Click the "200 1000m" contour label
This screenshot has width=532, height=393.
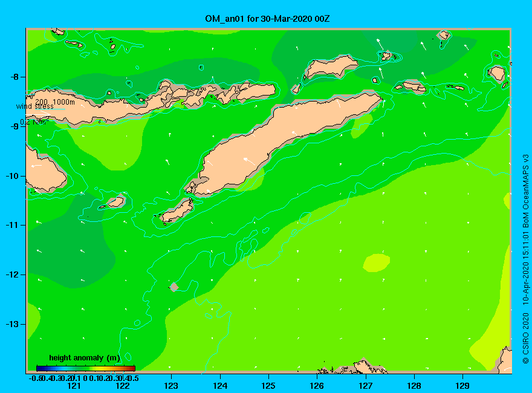pyautogui.click(x=55, y=102)
